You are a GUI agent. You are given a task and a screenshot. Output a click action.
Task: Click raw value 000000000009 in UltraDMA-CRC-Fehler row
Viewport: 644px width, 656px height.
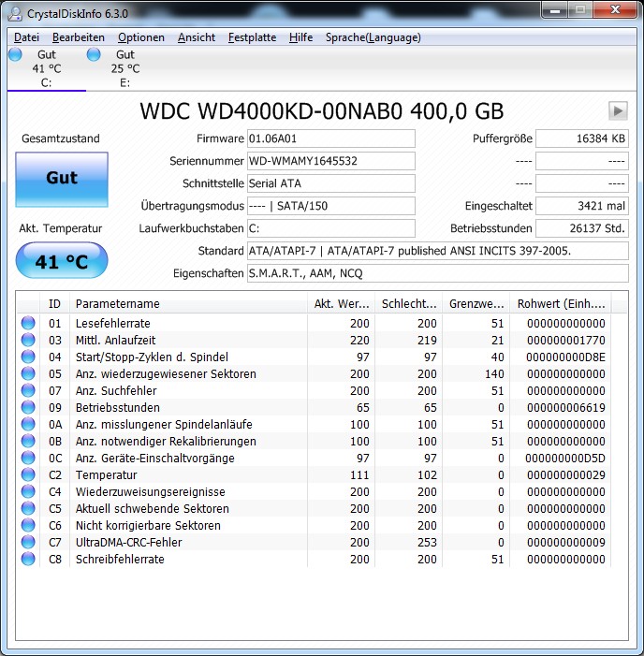tap(565, 542)
